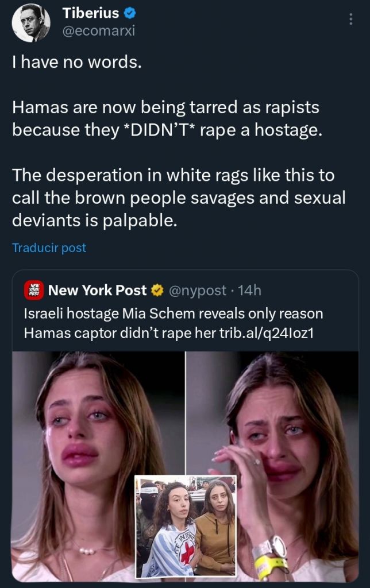370x588 pixels.
Task: Open the right photo in quoted post
Action: [272, 466]
